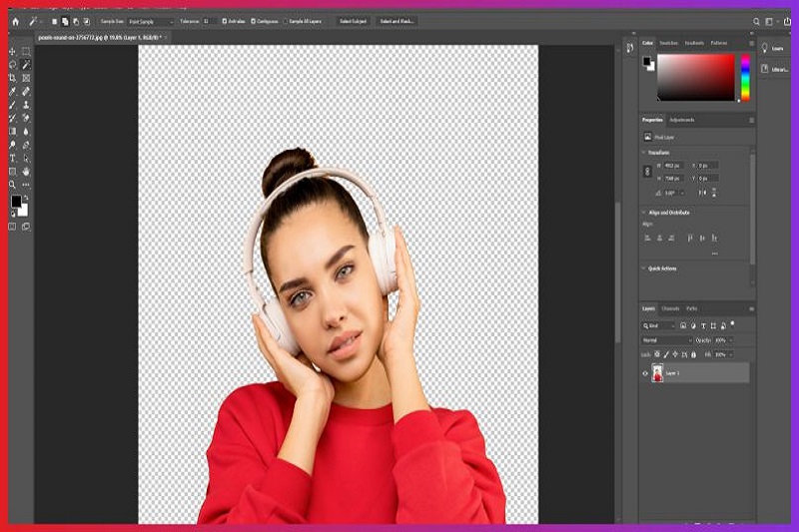
Task: Choose Subtract from Selection mode
Action: point(76,21)
